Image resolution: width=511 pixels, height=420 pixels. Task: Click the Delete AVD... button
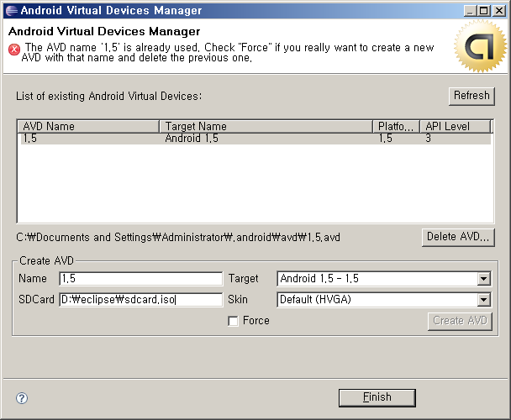click(x=458, y=237)
